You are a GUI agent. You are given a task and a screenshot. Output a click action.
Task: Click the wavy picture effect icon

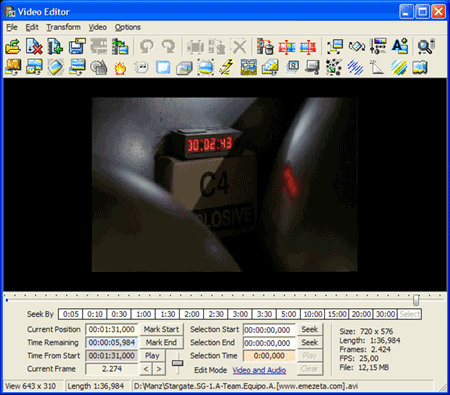[x=420, y=68]
